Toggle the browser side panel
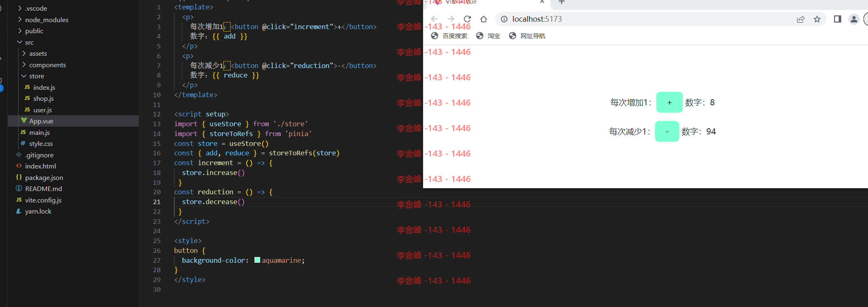 pos(838,19)
